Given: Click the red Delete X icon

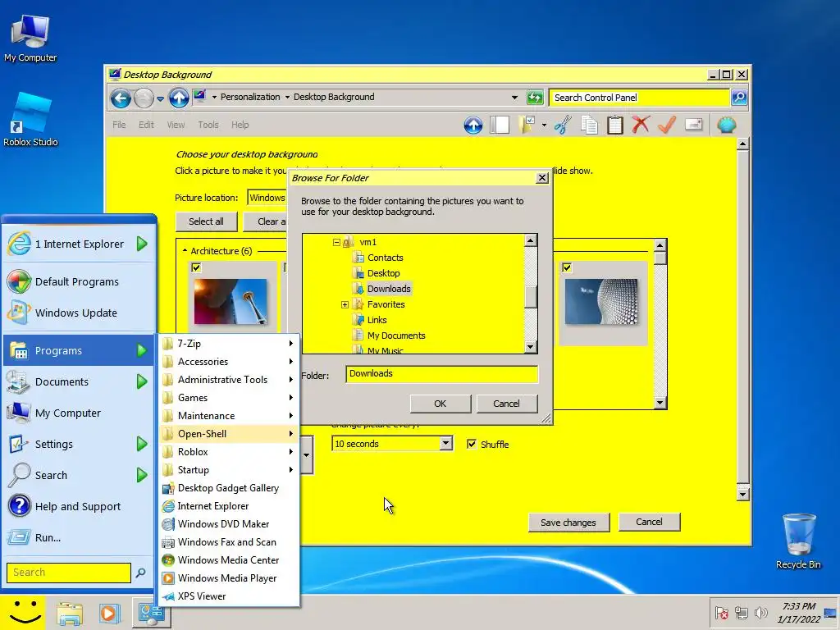Looking at the screenshot, I should (641, 126).
